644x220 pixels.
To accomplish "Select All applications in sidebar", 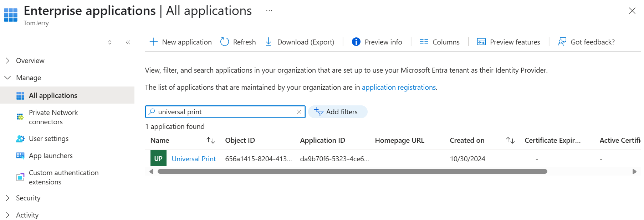I will coord(67,95).
